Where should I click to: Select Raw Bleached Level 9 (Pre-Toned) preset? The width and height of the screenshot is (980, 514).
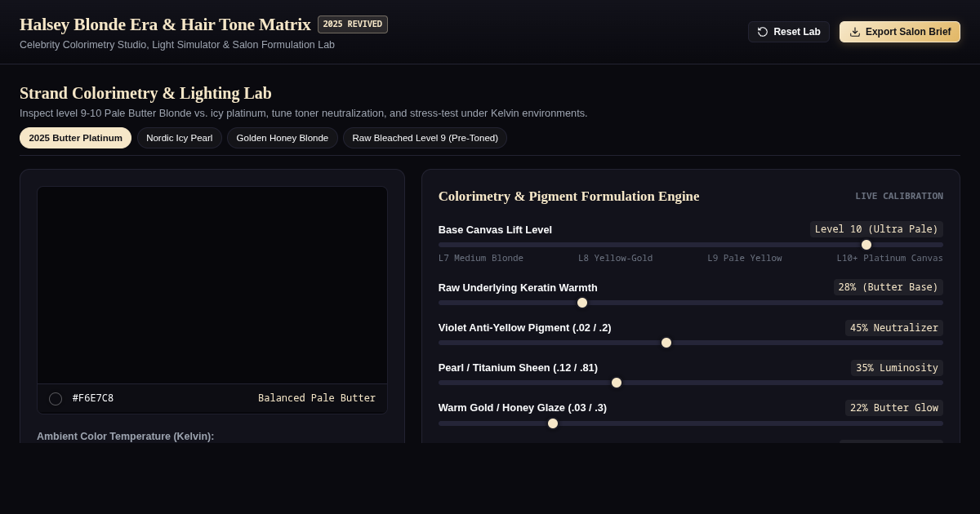[425, 138]
